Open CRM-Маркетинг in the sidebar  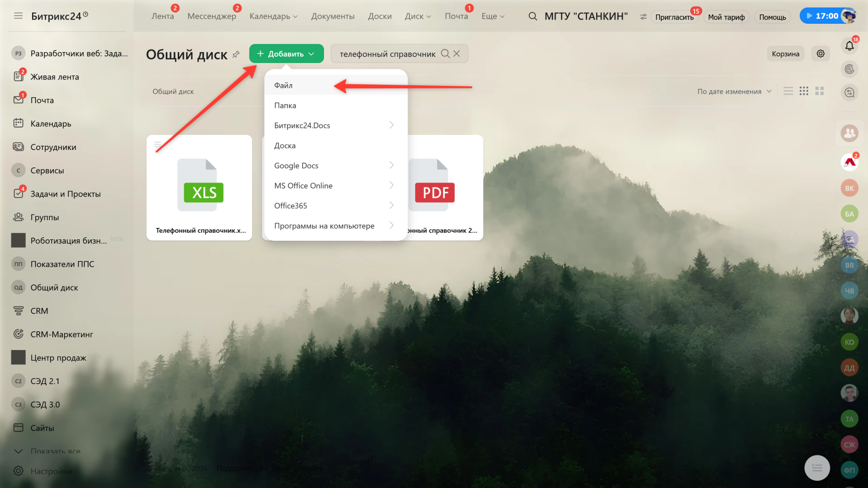[x=62, y=334]
